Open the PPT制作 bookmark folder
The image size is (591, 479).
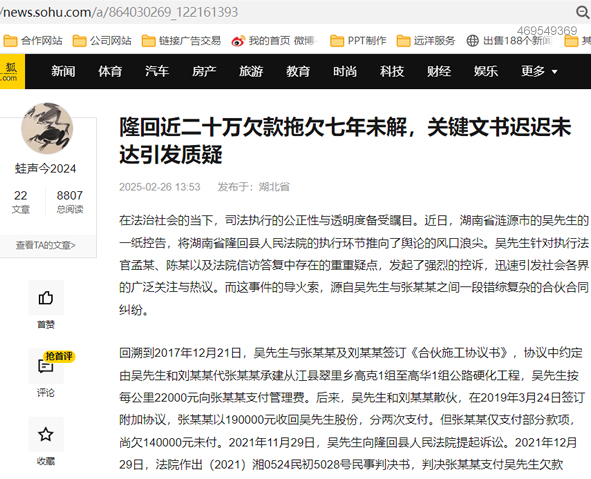(x=358, y=41)
